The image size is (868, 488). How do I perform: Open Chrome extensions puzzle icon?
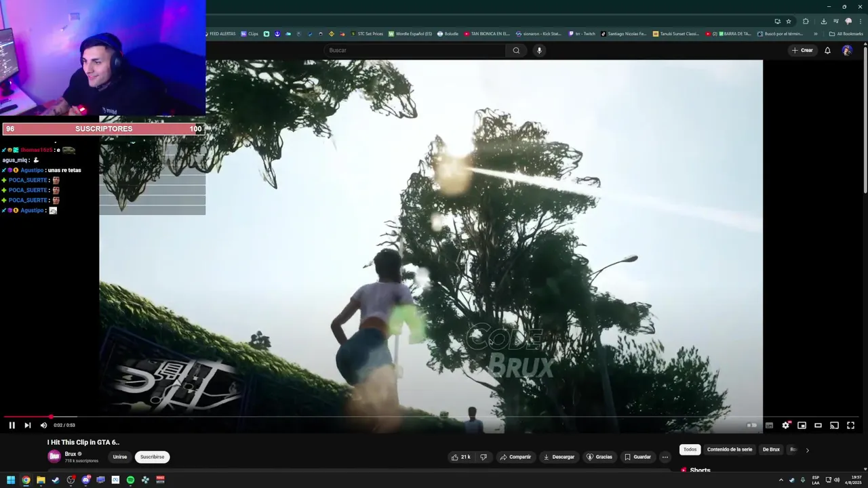806,21
